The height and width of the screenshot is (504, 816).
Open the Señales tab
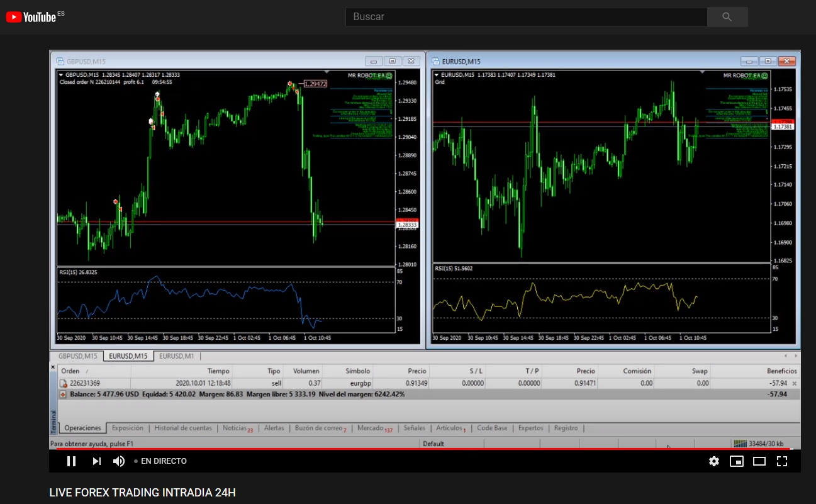415,428
